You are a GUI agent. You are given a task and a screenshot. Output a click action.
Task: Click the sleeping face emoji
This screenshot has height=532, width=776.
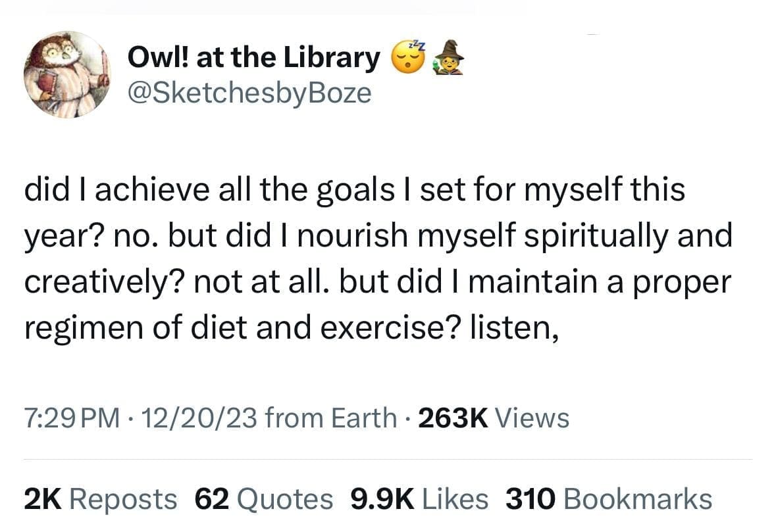pos(407,58)
